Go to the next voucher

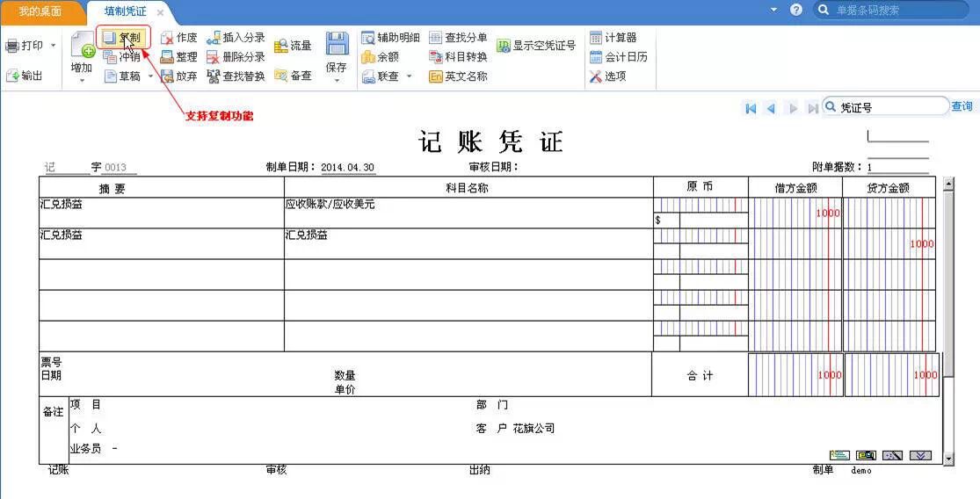pos(793,109)
